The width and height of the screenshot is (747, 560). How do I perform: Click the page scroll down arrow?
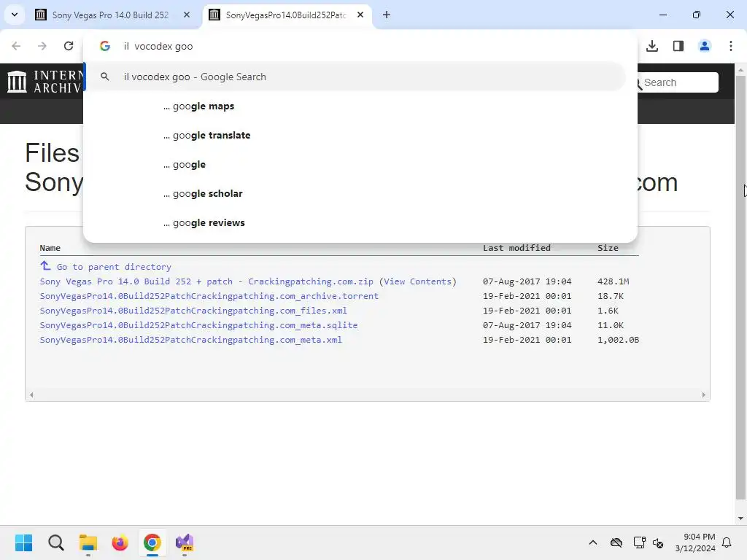coord(740,518)
